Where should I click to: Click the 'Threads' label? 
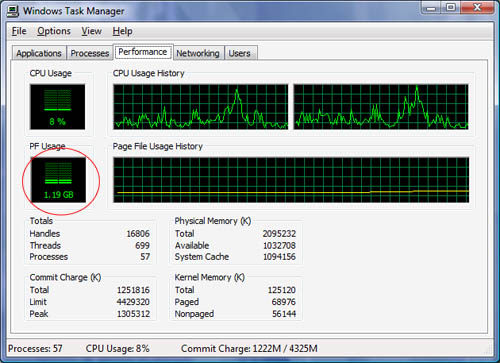(45, 246)
